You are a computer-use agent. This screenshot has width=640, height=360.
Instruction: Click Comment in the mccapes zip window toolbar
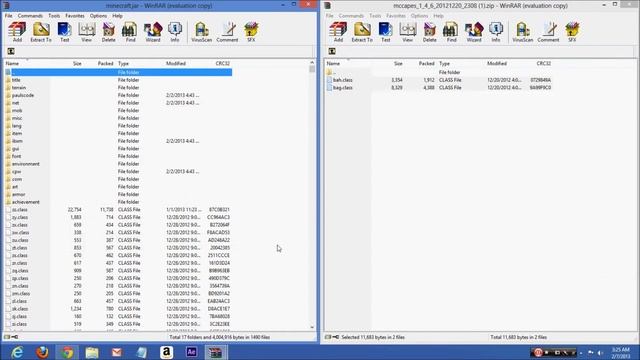pos(549,32)
